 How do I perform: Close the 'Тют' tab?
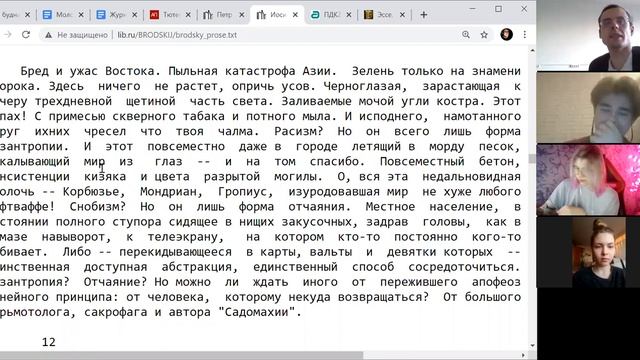coord(188,15)
